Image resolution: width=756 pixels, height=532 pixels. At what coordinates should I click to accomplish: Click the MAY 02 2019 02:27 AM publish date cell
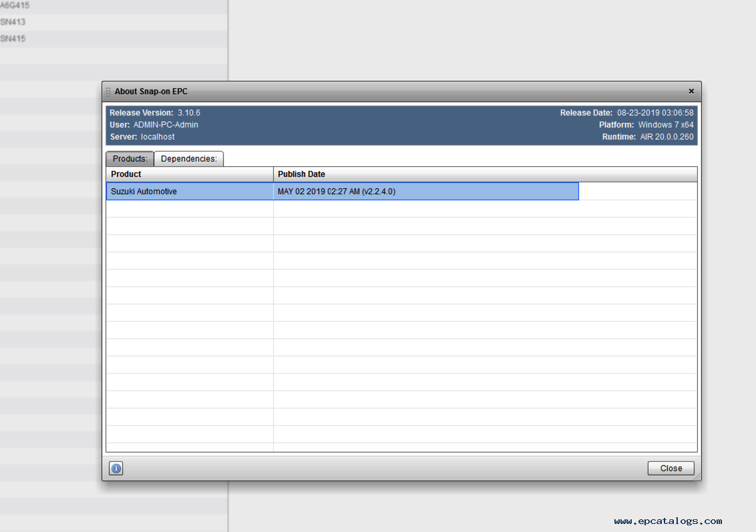pyautogui.click(x=426, y=192)
